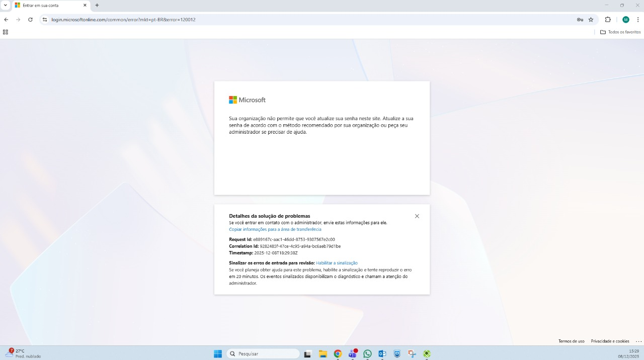Open the weather widget showing 27°C
Screen dimensions: 644x360
(x=23, y=353)
